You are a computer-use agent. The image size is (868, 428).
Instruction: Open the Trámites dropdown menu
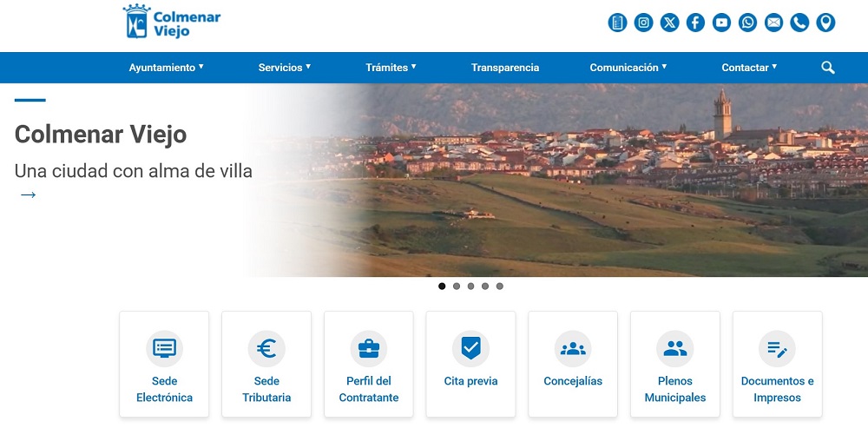(391, 68)
